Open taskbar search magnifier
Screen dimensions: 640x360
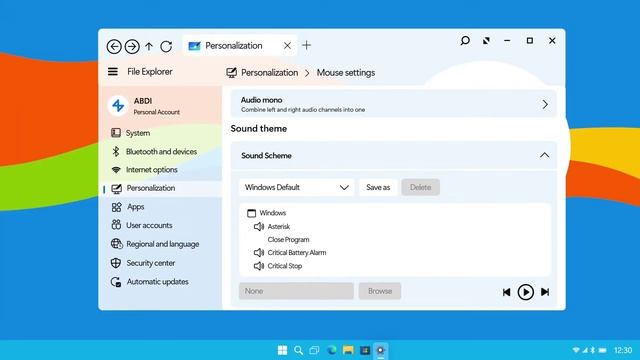298,350
